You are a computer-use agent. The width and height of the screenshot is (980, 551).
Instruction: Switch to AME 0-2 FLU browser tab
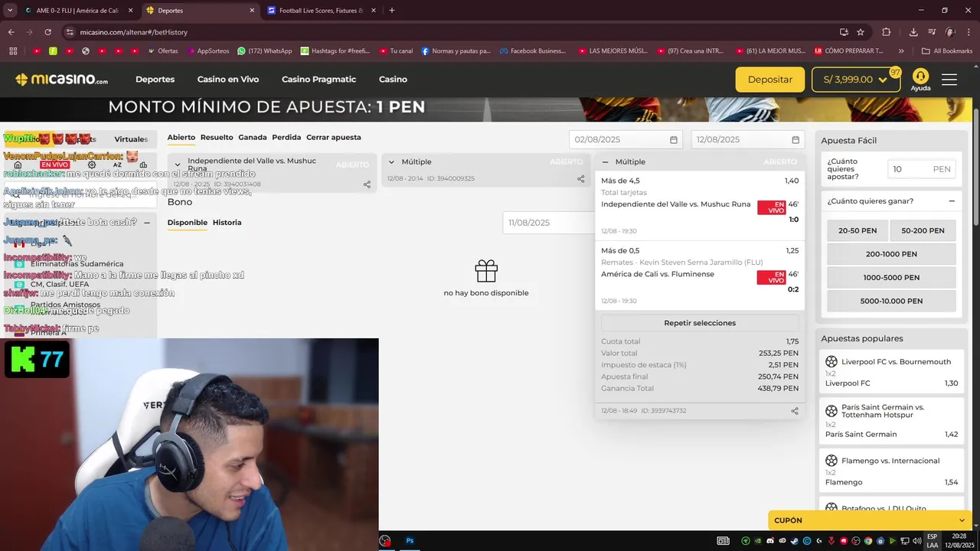click(x=78, y=11)
